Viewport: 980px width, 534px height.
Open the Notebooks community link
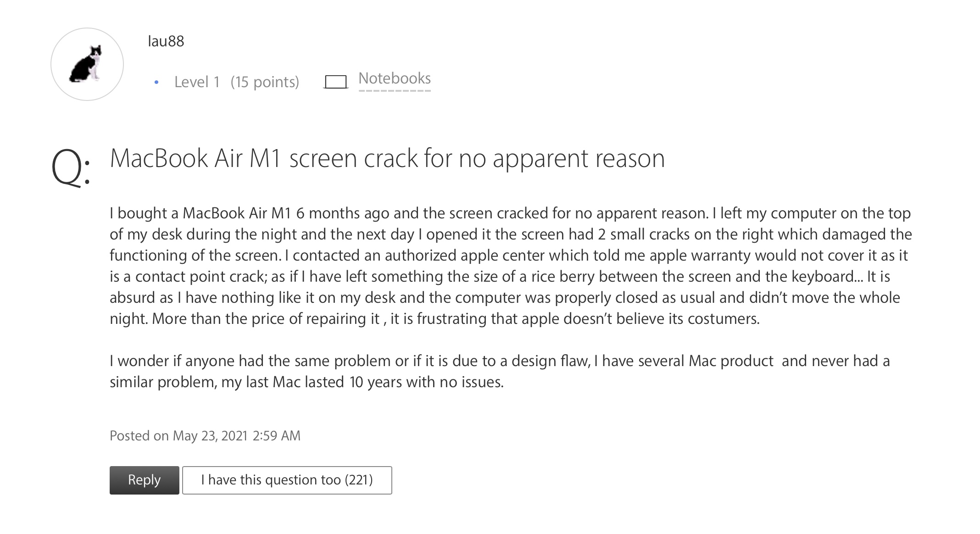[394, 78]
